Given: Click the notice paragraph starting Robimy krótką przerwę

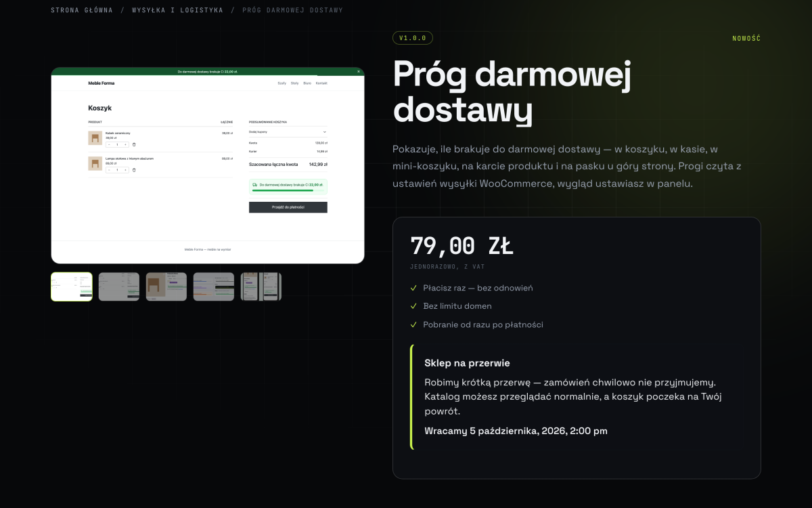Looking at the screenshot, I should [x=573, y=397].
